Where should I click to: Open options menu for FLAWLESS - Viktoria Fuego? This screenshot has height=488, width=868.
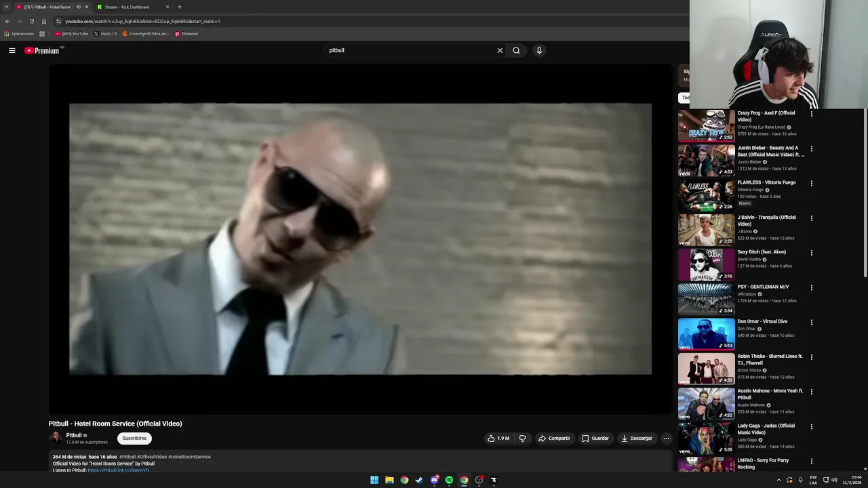pyautogui.click(x=811, y=183)
